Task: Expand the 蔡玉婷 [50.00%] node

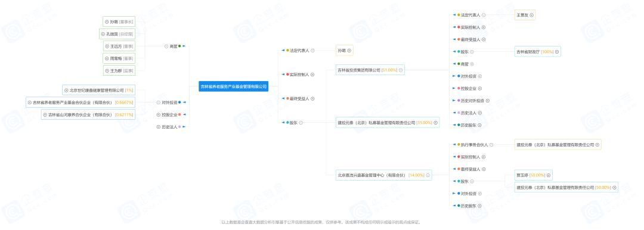Action: click(549, 175)
